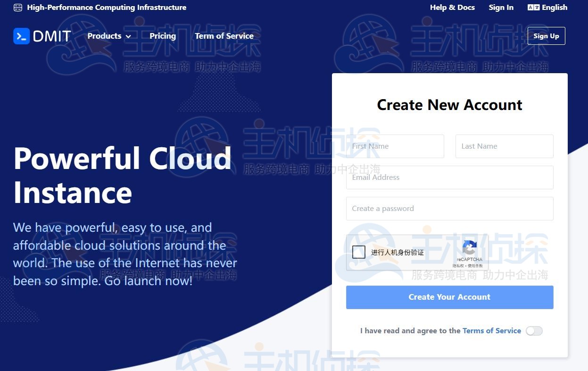Click Create Your Account button

coord(449,297)
